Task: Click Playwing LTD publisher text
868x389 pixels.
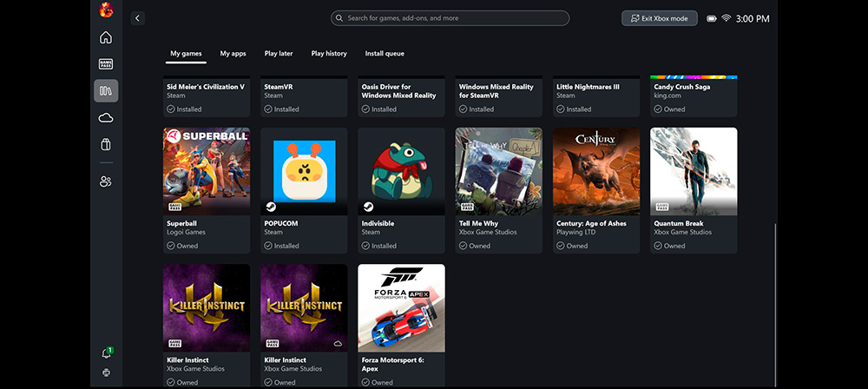Action: tap(575, 232)
